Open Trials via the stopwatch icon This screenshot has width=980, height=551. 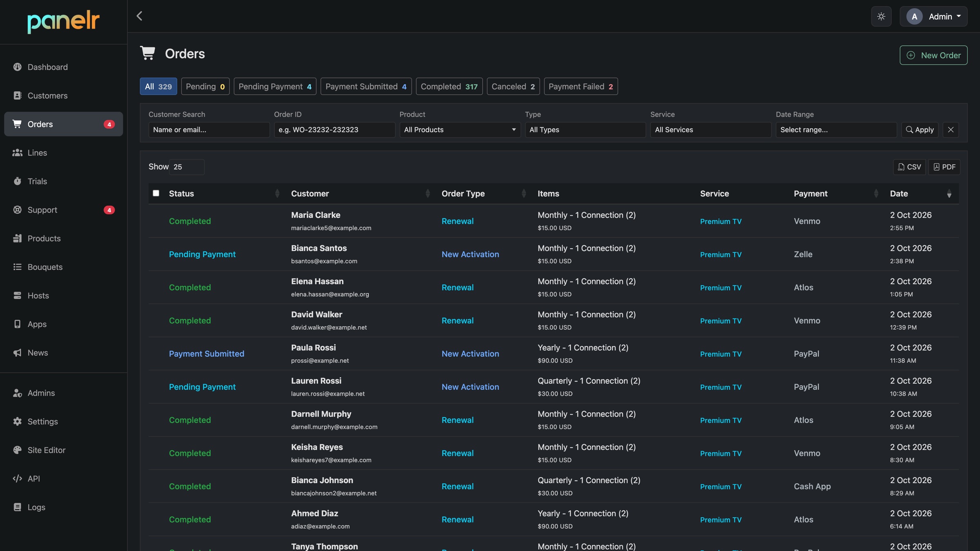[17, 181]
